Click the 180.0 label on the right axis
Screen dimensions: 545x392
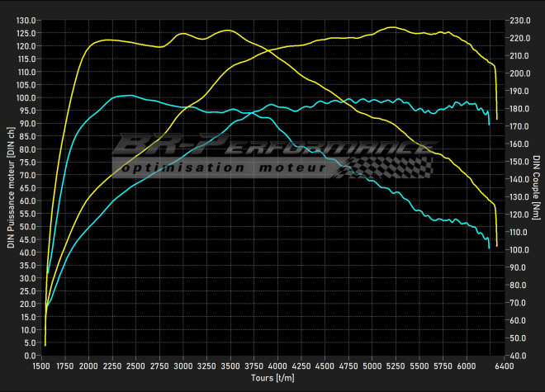click(520, 108)
